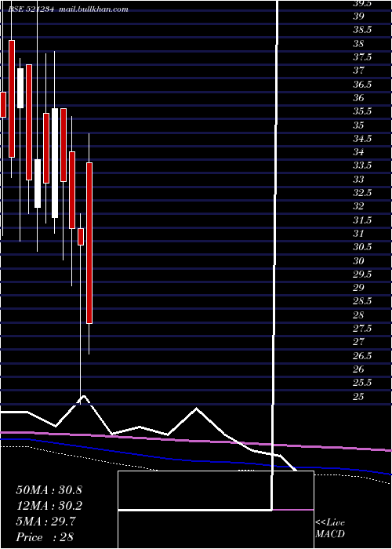The image size is (392, 549).
Task: Click the 35 price axis label
Action: [x=359, y=125]
